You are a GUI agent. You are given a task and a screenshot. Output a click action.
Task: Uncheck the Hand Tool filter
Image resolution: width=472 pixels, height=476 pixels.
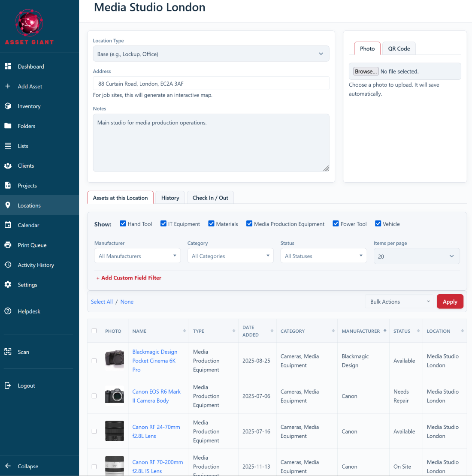point(123,223)
